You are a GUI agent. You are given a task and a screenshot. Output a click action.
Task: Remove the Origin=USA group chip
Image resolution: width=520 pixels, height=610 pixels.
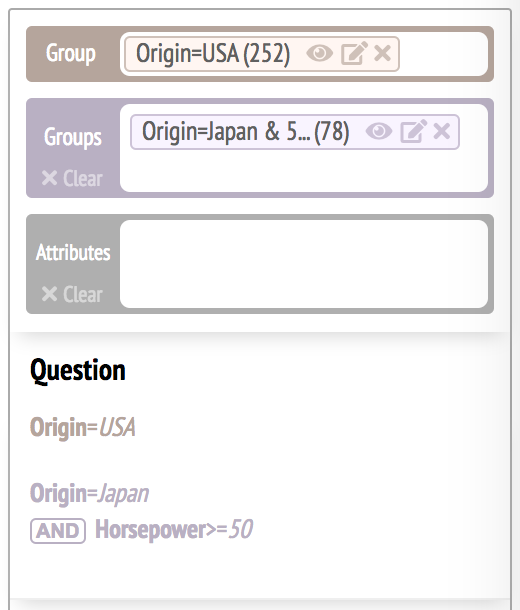coord(382,53)
